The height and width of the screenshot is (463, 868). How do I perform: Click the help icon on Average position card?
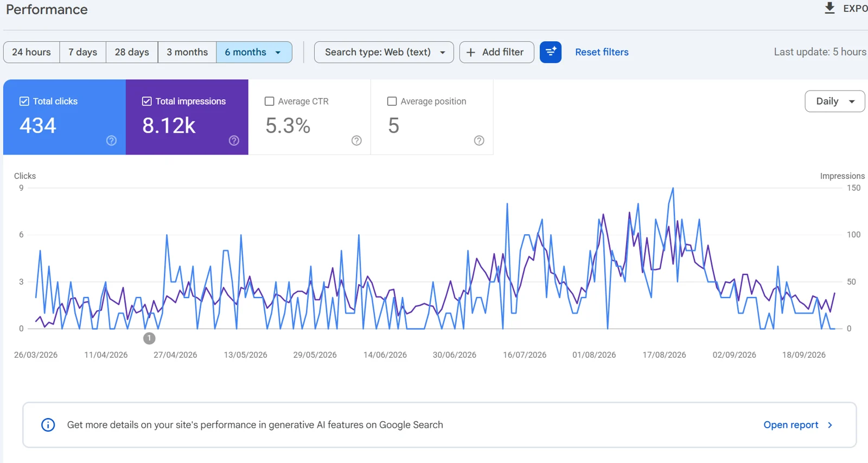point(479,140)
